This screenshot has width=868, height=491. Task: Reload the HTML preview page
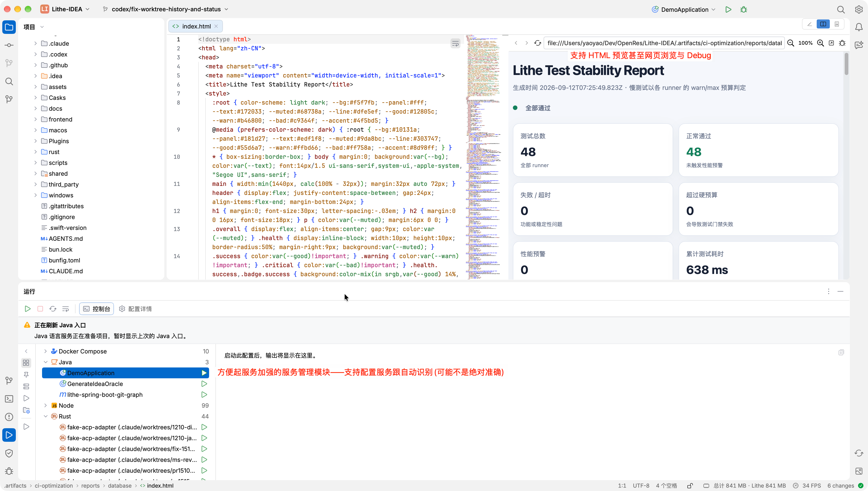tap(538, 43)
